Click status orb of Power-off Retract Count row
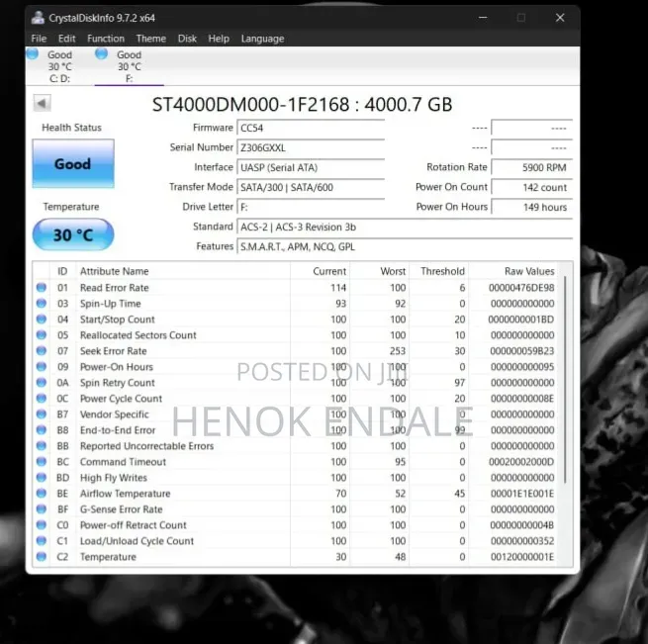This screenshot has width=648, height=644. [42, 525]
